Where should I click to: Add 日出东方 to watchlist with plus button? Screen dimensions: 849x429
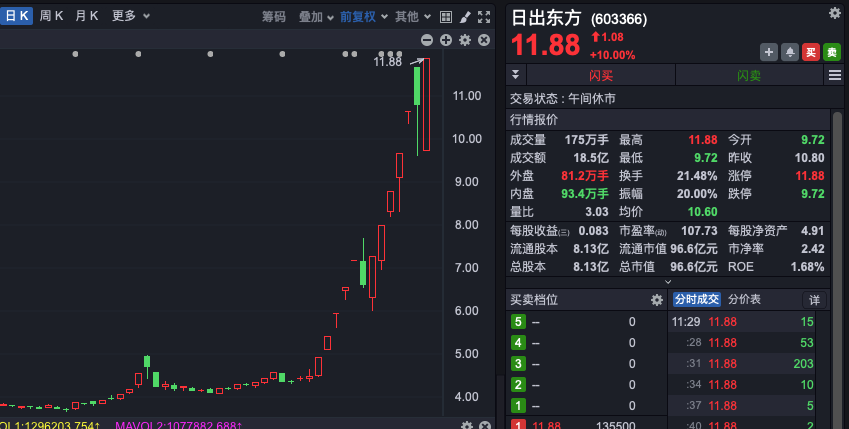click(x=769, y=52)
